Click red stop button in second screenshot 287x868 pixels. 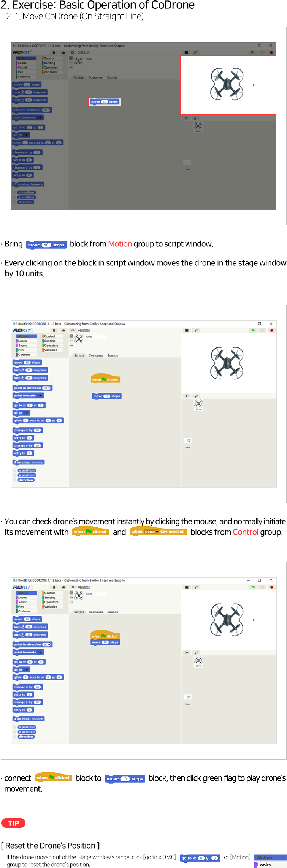coord(271,330)
